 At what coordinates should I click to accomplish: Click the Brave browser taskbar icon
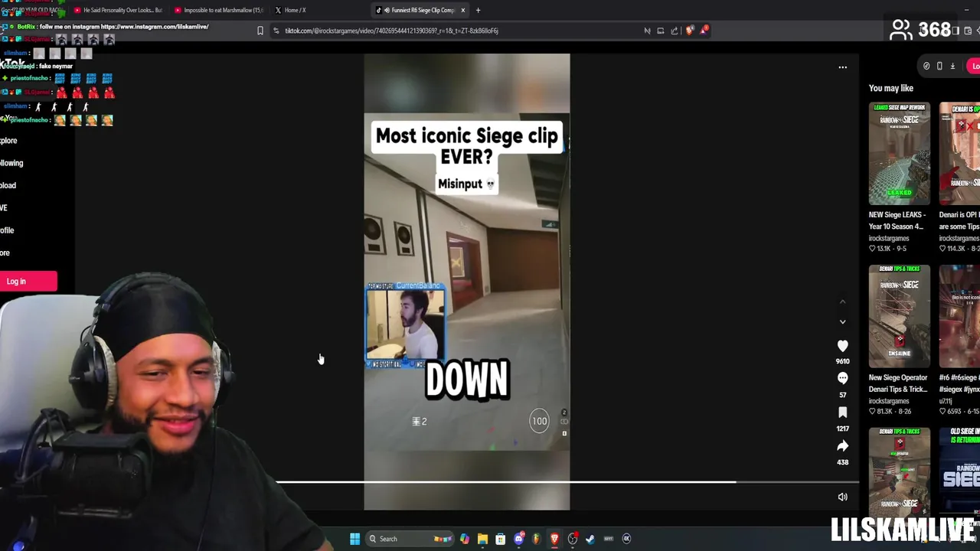tap(554, 539)
